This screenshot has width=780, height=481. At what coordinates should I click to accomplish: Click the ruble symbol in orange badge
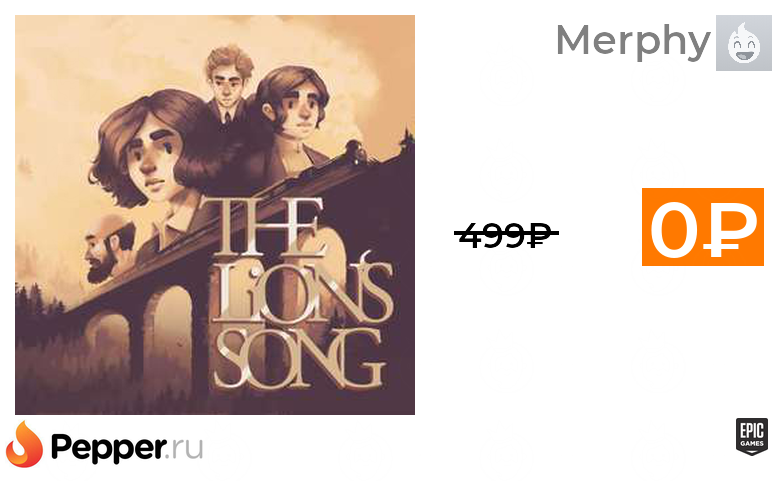[730, 230]
